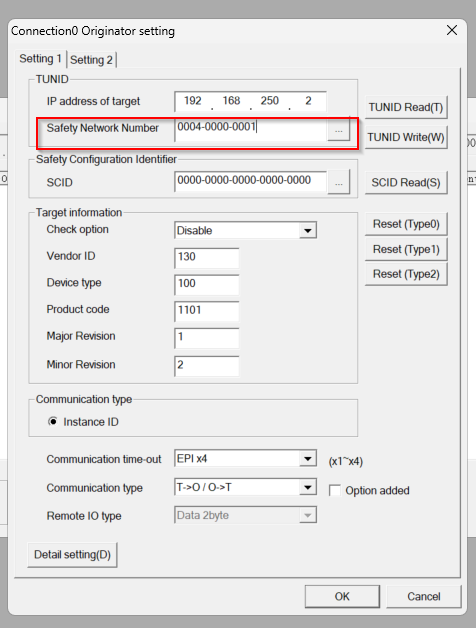Click the Reset (Type1) button

(x=406, y=249)
